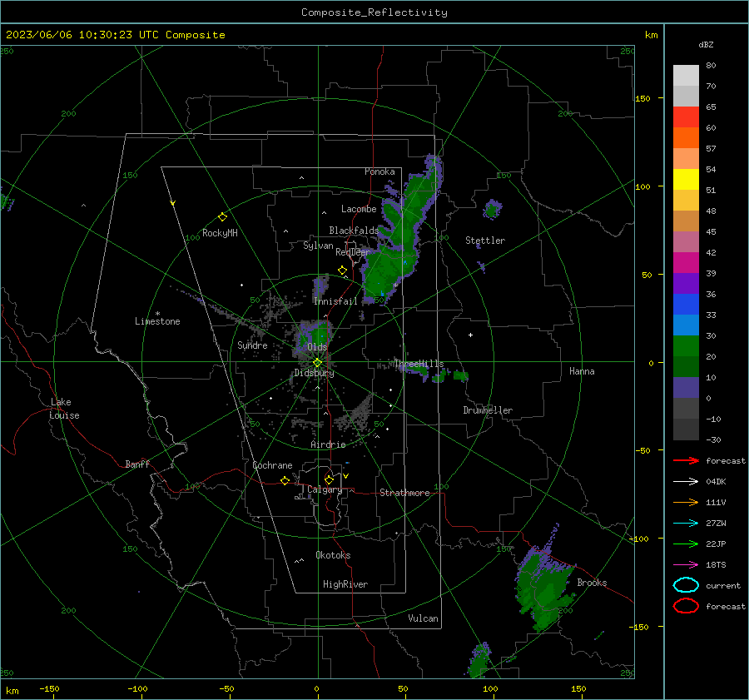Click the Limestone label
The height and width of the screenshot is (700, 749).
pos(157,321)
